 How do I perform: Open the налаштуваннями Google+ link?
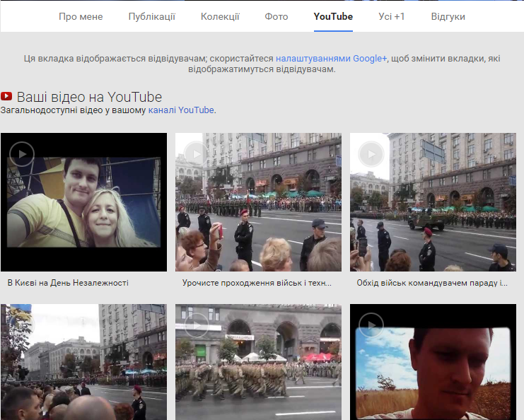click(331, 59)
